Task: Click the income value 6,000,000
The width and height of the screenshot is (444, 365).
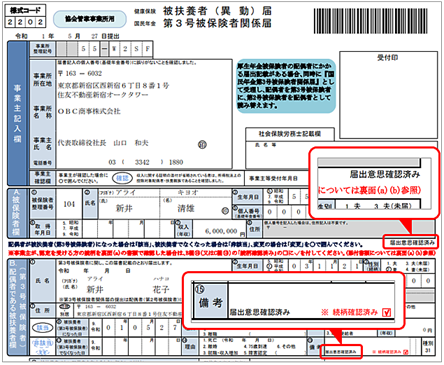Action: click(221, 231)
